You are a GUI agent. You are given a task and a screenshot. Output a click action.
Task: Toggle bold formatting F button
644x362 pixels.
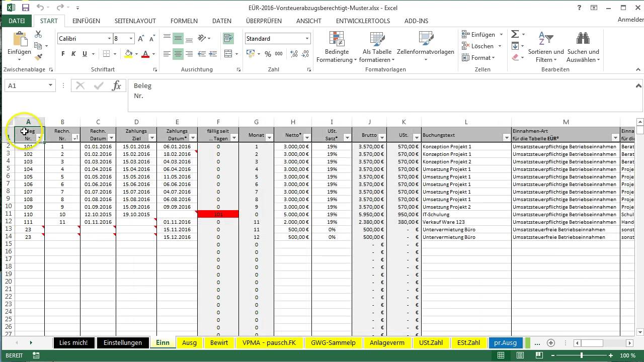pos(63,54)
